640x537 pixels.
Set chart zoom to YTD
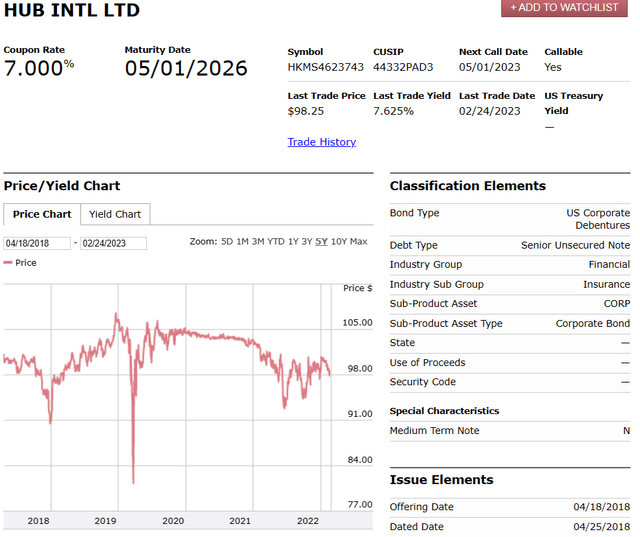(276, 242)
